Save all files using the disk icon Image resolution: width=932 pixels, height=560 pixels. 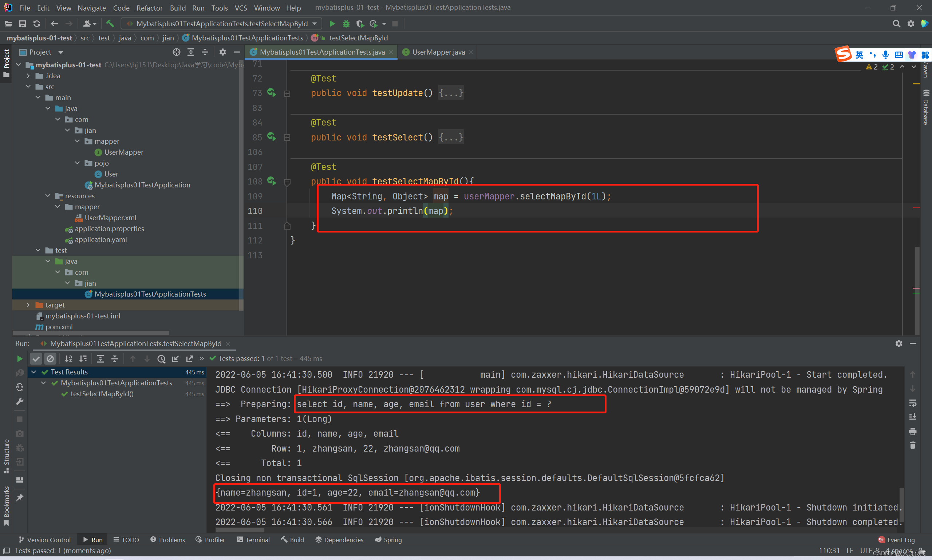point(22,23)
